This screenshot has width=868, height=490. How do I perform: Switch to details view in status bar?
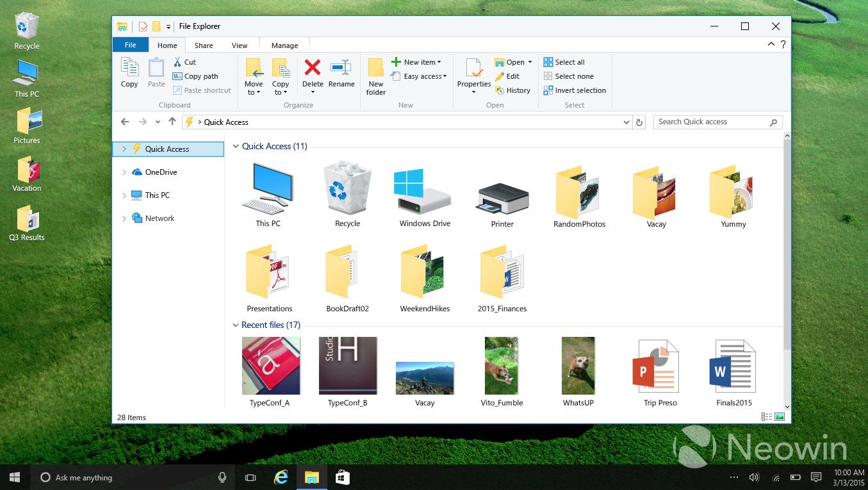click(766, 417)
